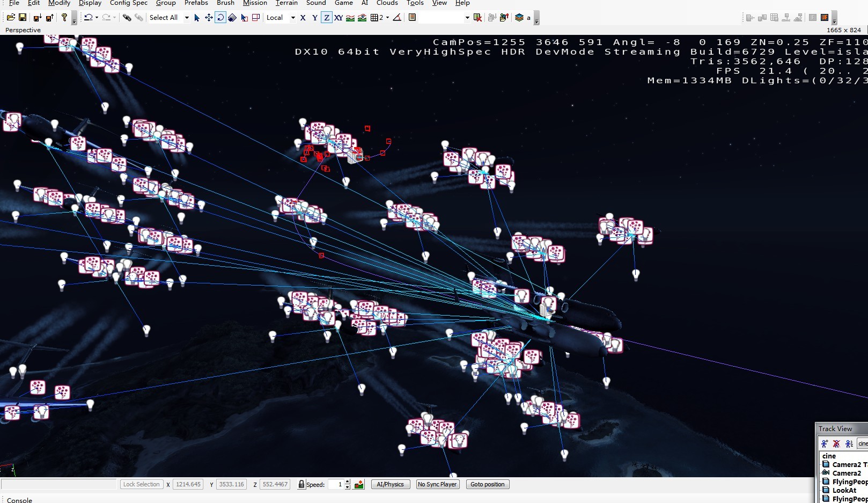Export with the red down-arrow disk icon

click(x=38, y=18)
